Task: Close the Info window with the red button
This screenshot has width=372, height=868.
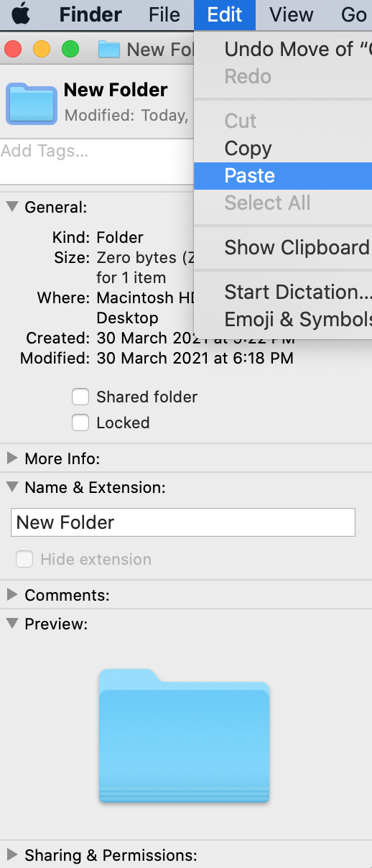Action: [13, 50]
